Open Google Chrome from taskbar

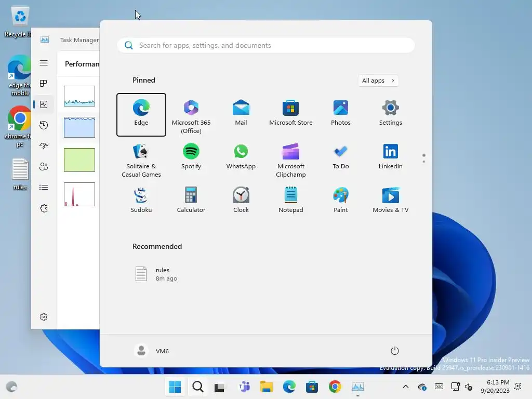[x=335, y=387]
